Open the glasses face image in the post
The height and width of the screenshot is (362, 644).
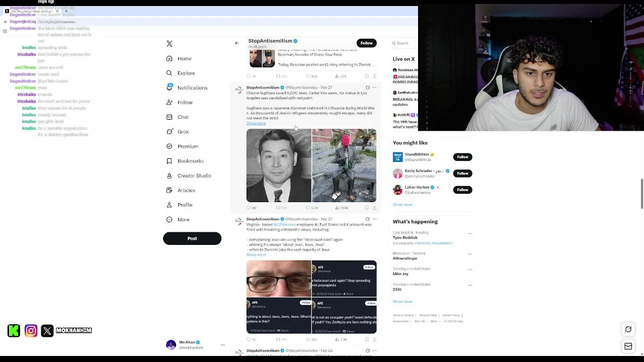(279, 279)
